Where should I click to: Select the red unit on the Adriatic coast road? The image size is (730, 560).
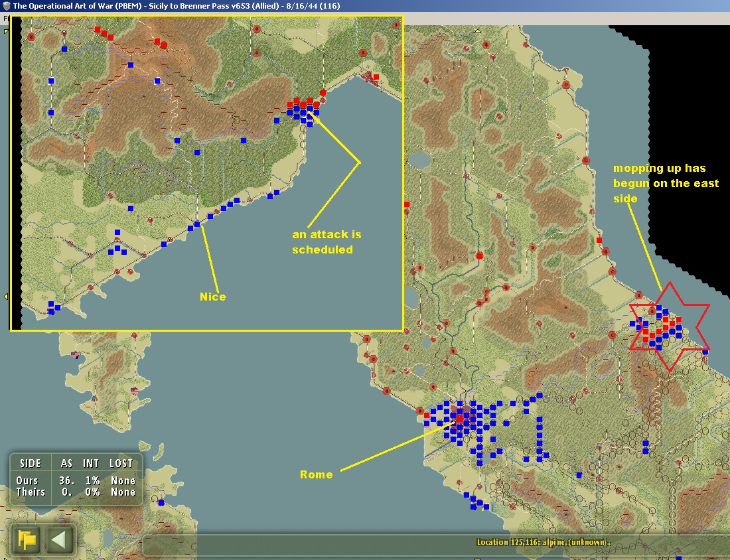tap(599, 240)
